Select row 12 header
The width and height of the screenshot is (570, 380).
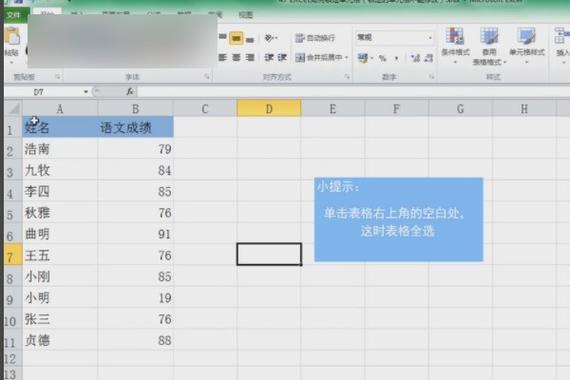[x=13, y=358]
